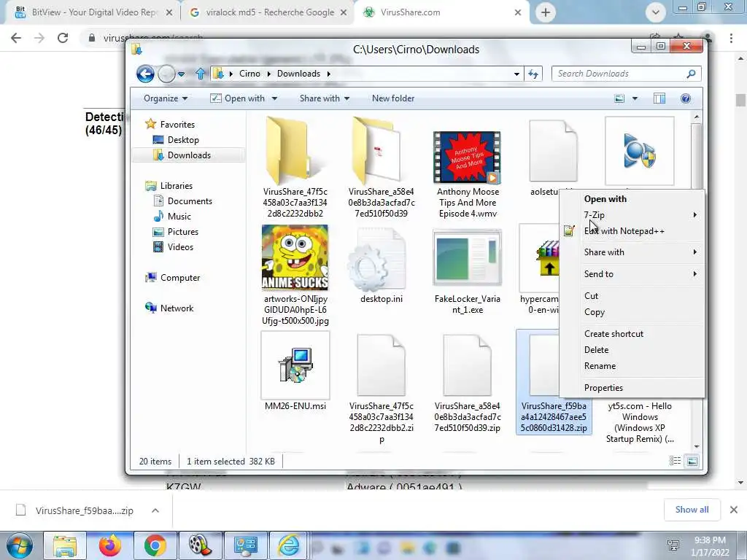Click the Explorer Forward navigation arrow
This screenshot has height=560, width=747.
tap(166, 74)
